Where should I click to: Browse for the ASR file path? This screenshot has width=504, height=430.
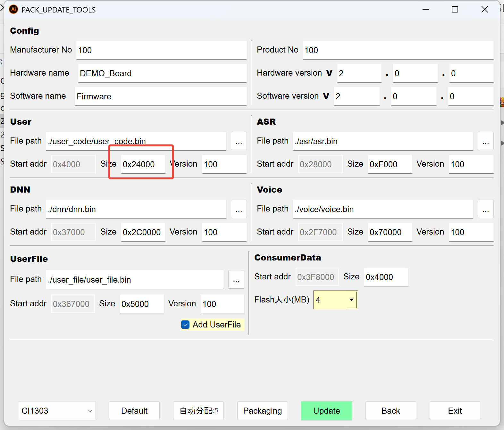pos(485,141)
